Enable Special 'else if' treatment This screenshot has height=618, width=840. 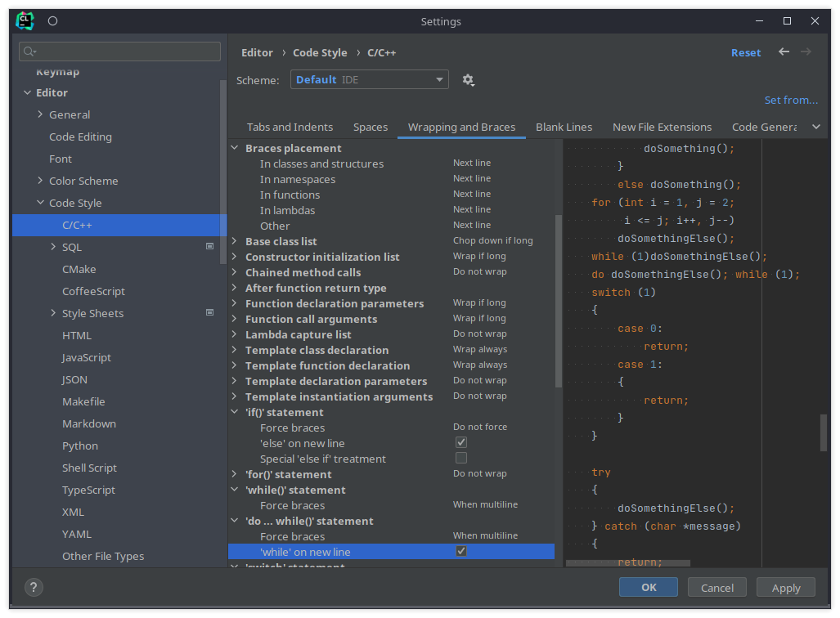(x=460, y=458)
